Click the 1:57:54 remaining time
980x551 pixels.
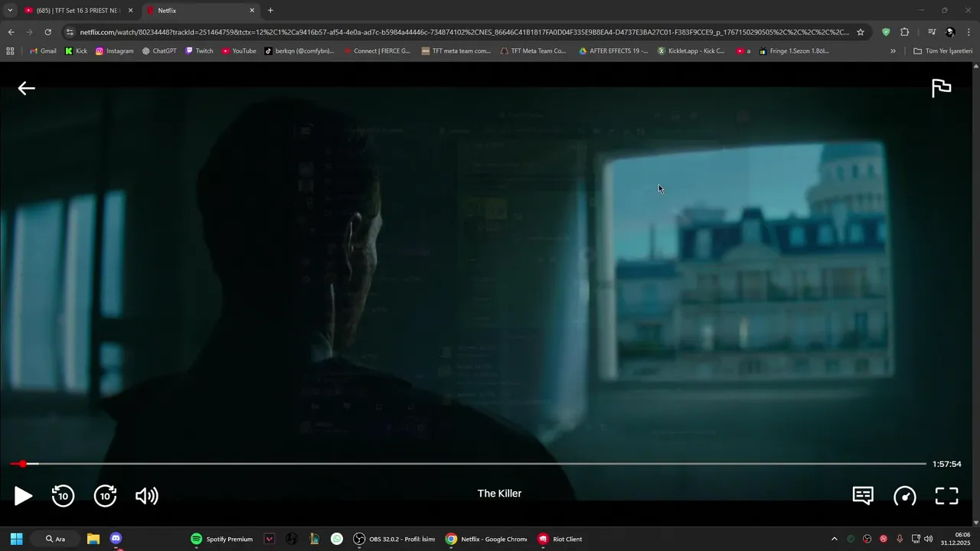pyautogui.click(x=946, y=464)
